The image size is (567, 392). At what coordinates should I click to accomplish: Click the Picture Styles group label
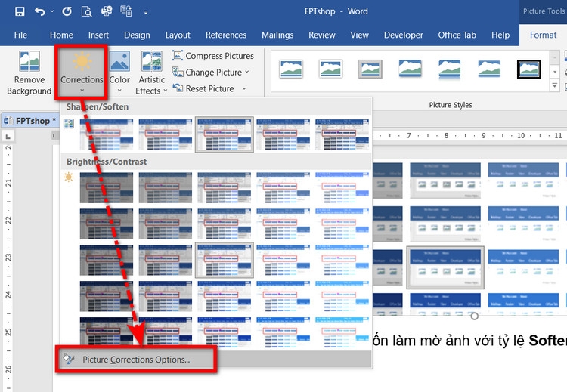[x=451, y=105]
